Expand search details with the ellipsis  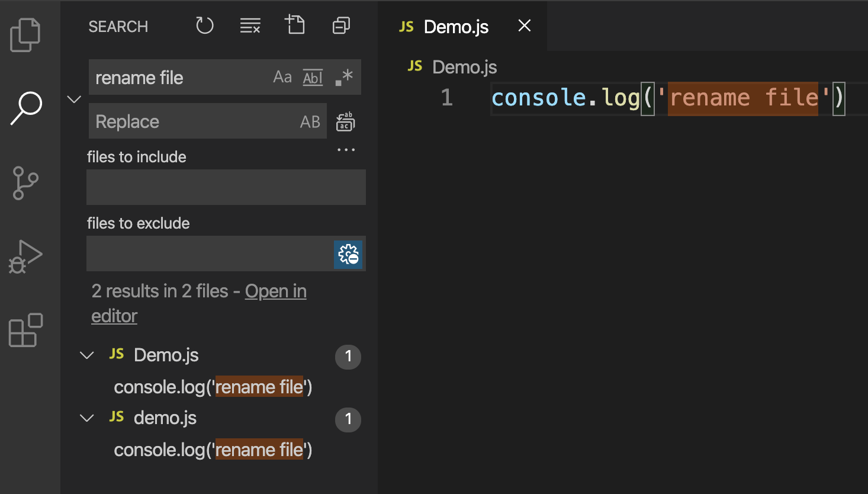(346, 149)
